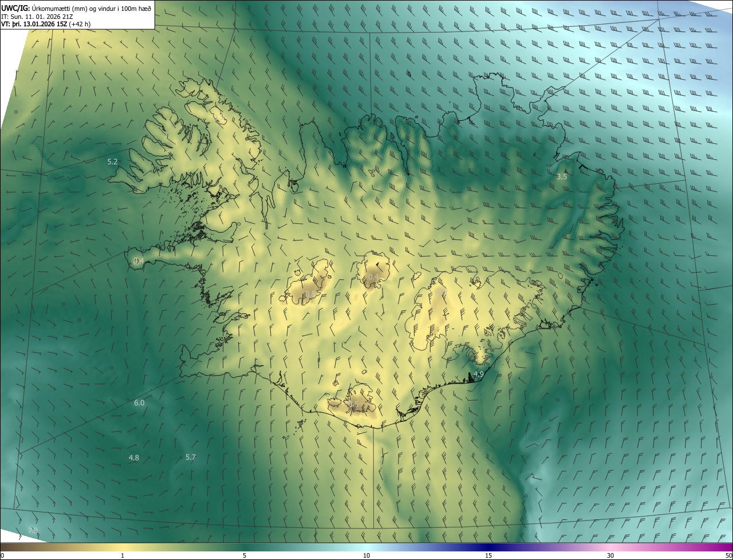
Task: Click the 5 tick label on the colour scale
Action: click(245, 555)
